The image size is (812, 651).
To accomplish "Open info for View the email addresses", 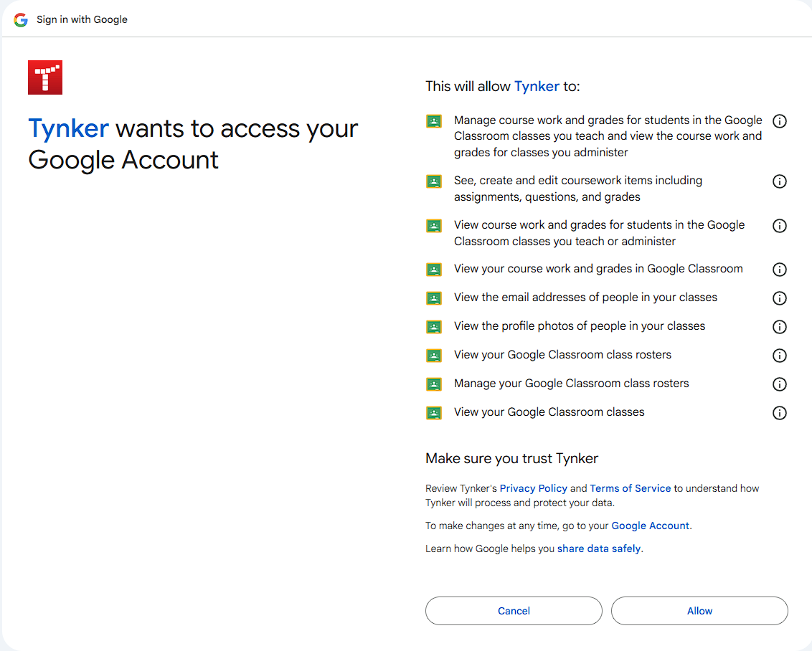I will pos(780,298).
